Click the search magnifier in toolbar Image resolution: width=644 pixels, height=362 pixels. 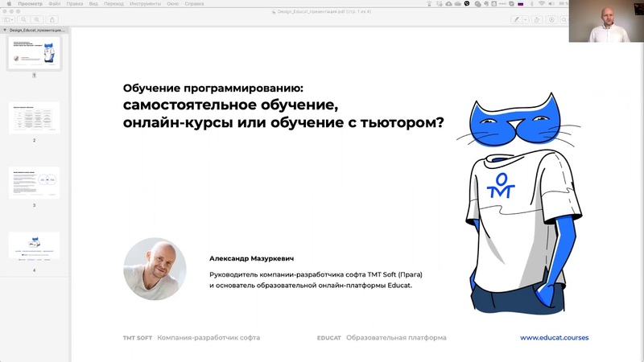pos(564,19)
